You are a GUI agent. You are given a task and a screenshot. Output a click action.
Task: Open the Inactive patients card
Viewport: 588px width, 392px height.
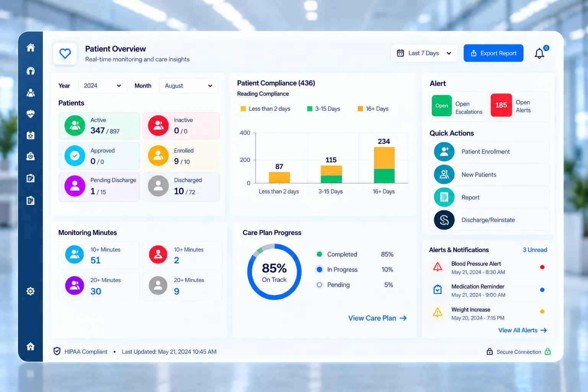click(x=181, y=126)
